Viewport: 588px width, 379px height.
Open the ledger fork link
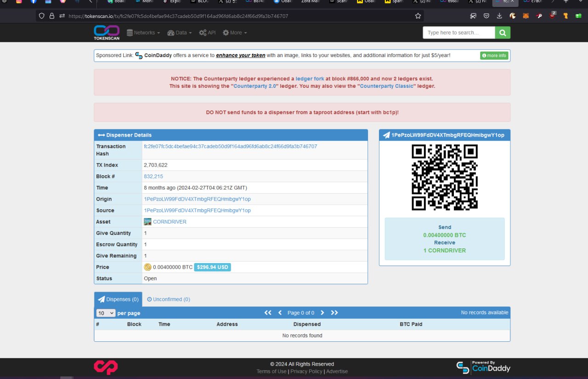click(x=310, y=79)
